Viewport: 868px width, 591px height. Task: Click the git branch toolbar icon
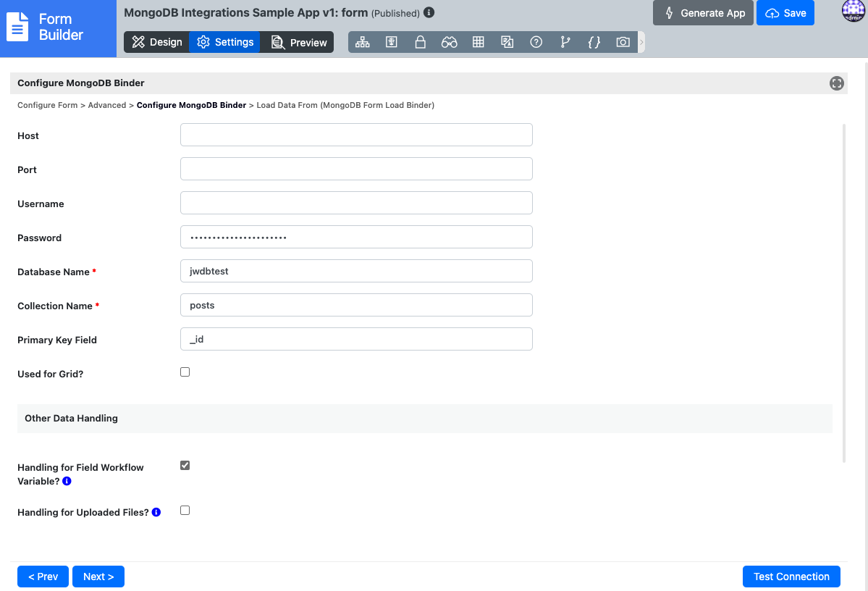click(x=565, y=42)
